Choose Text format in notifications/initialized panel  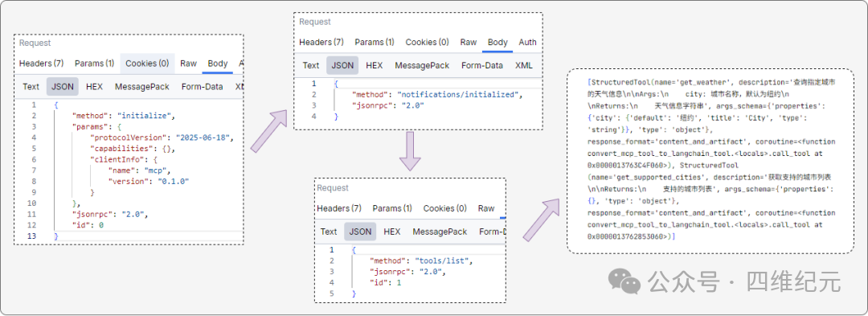pyautogui.click(x=311, y=65)
